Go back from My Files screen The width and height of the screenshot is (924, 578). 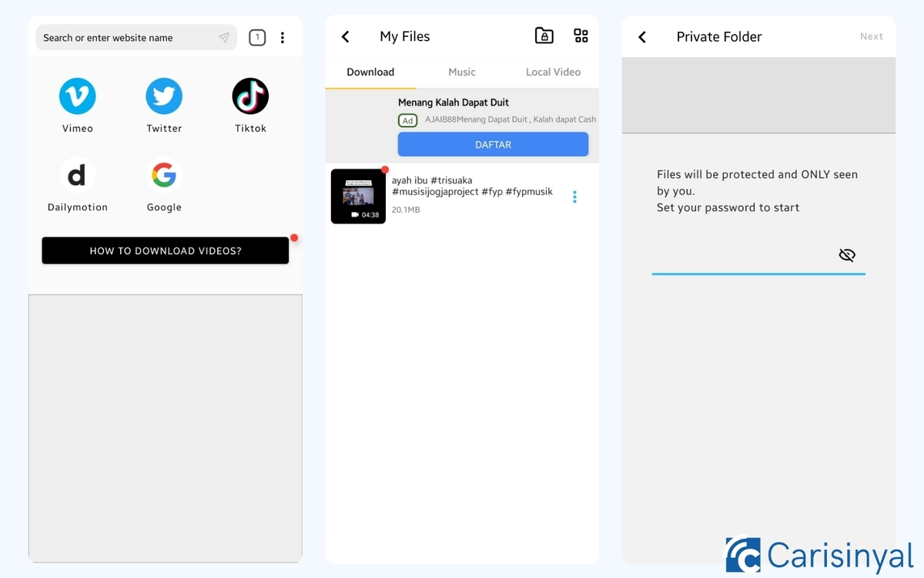click(345, 36)
